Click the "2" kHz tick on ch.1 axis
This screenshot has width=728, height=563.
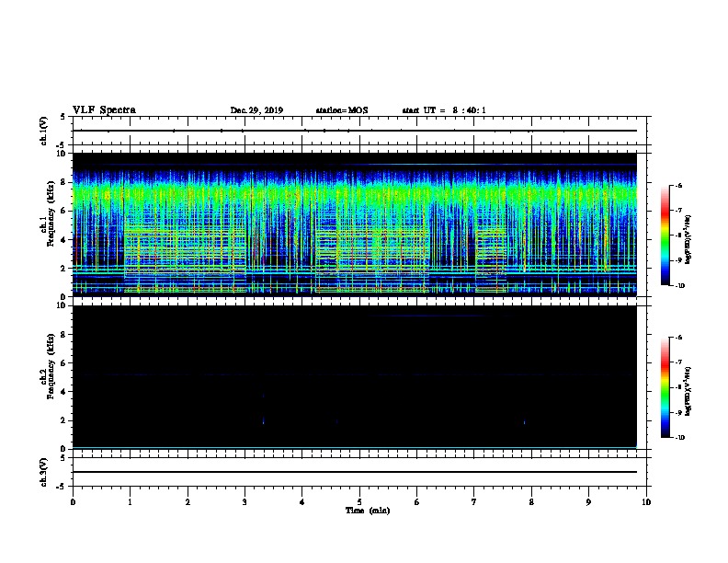point(64,268)
